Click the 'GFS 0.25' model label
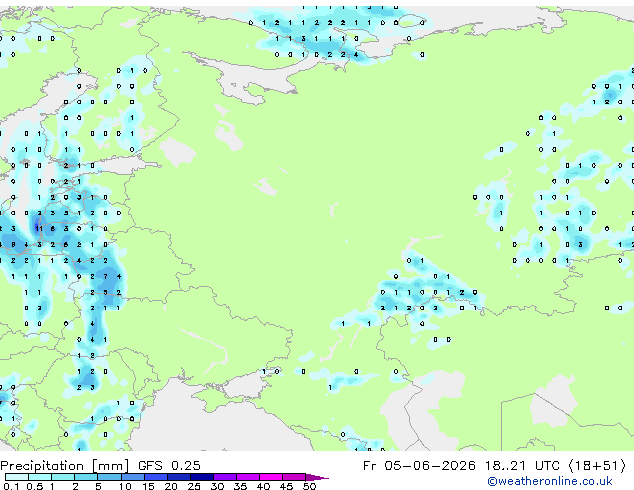Image resolution: width=634 pixels, height=490 pixels. coord(169,466)
